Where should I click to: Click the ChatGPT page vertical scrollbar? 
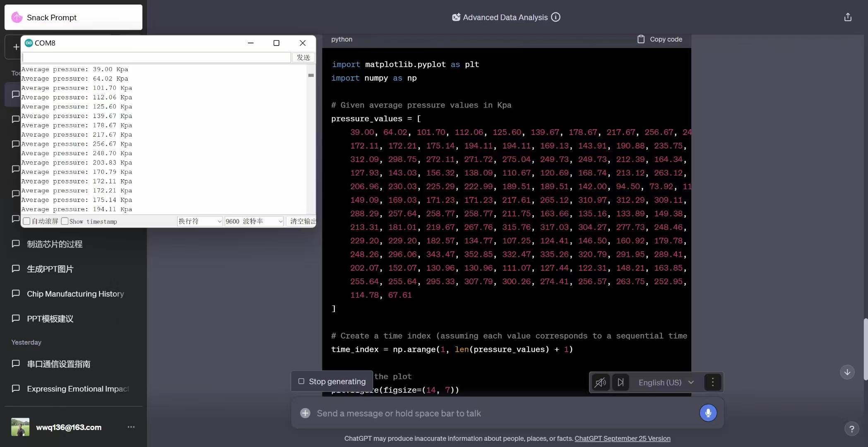click(866, 349)
